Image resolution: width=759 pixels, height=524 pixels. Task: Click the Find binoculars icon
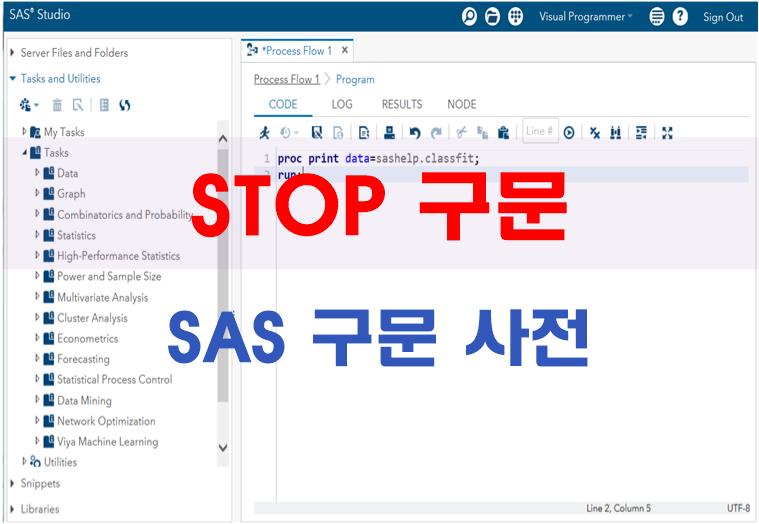click(615, 132)
